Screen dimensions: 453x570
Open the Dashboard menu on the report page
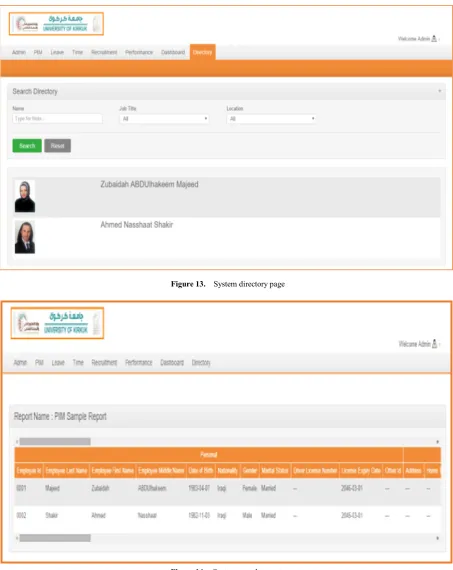(172, 362)
